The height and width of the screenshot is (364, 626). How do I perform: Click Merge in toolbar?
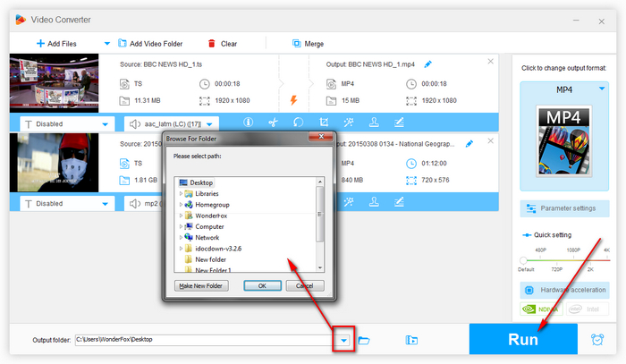pos(308,44)
